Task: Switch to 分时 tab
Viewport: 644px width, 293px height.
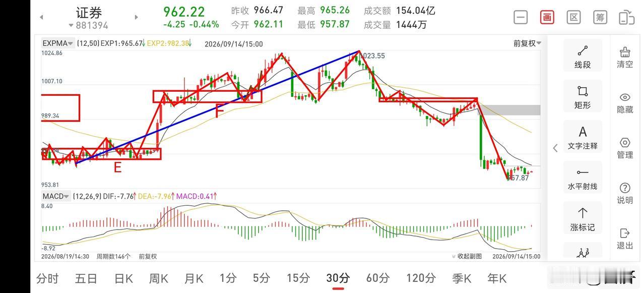Action: coord(47,278)
